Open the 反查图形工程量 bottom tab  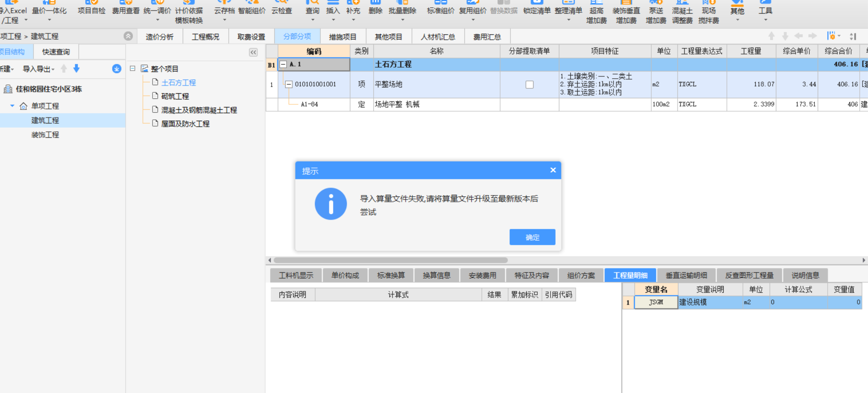(x=749, y=275)
